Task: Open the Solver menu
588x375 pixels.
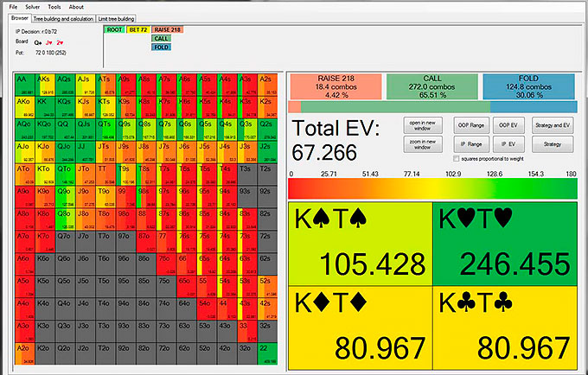Action: pos(31,6)
